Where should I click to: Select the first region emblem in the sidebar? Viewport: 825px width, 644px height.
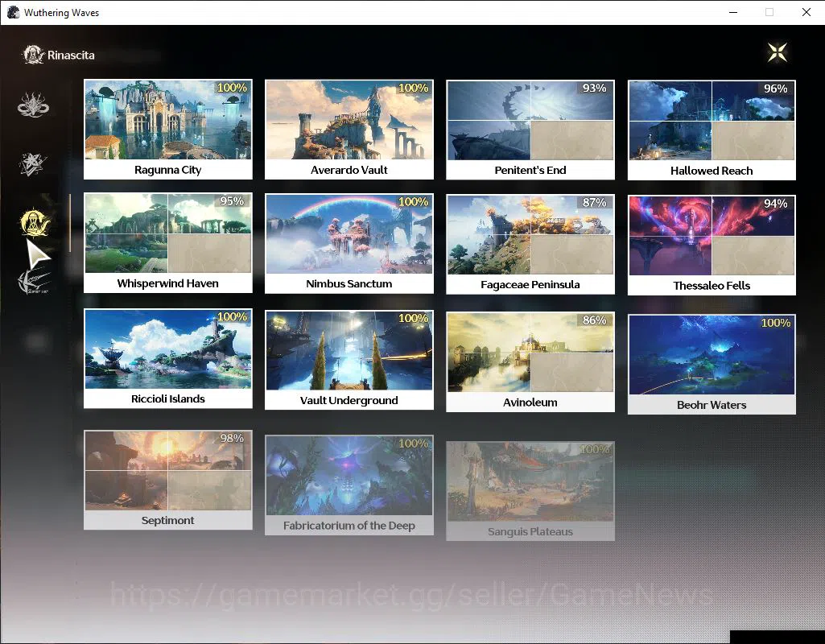pos(33,105)
